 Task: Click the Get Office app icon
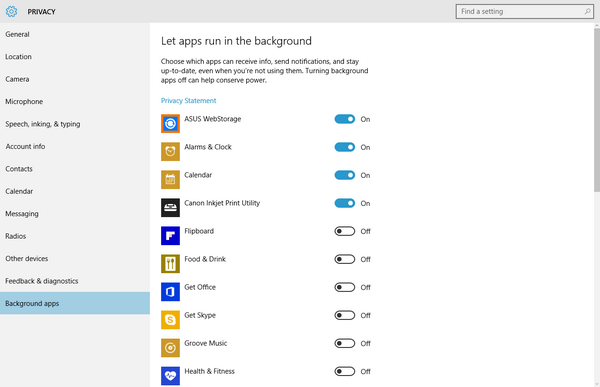tap(170, 291)
